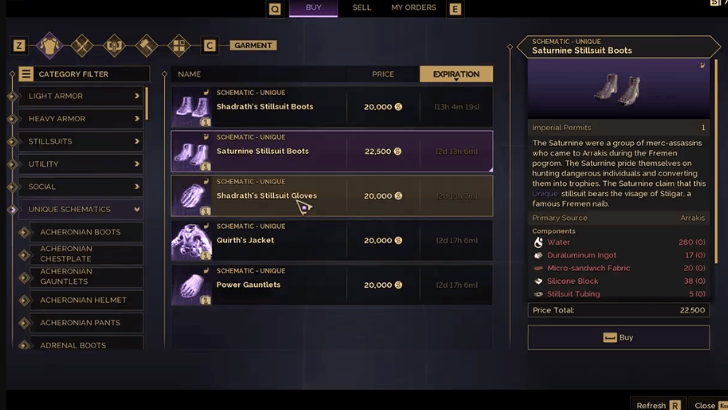Select the hammer tools category icon
The height and width of the screenshot is (410, 728).
point(147,46)
